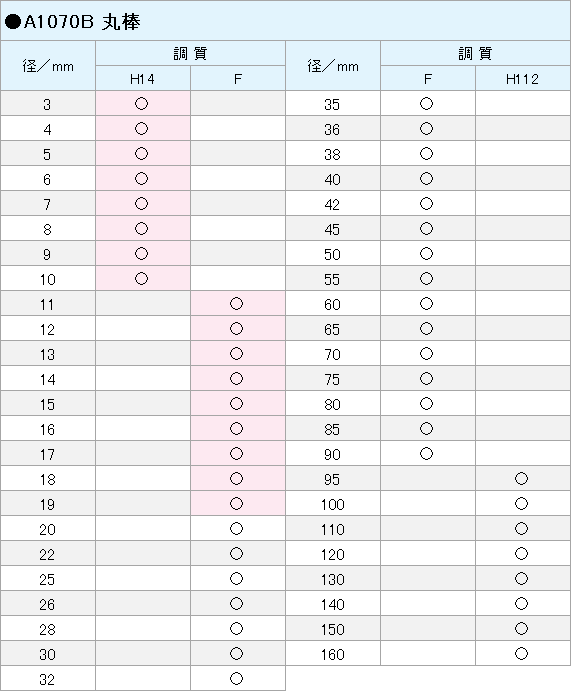Select the circle in the 19 mm F row
571x691 pixels.
tap(237, 504)
